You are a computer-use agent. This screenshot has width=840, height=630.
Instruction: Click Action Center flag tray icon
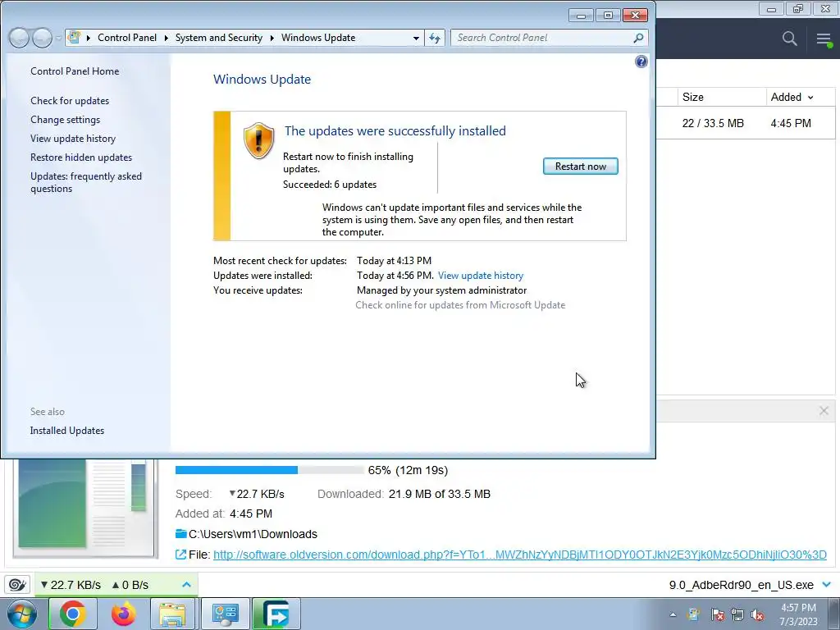click(717, 615)
